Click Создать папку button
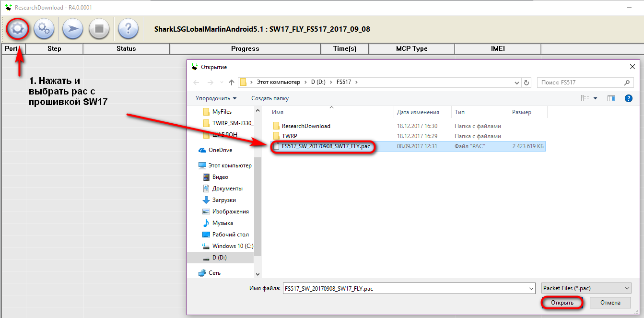The height and width of the screenshot is (318, 644). [x=270, y=98]
